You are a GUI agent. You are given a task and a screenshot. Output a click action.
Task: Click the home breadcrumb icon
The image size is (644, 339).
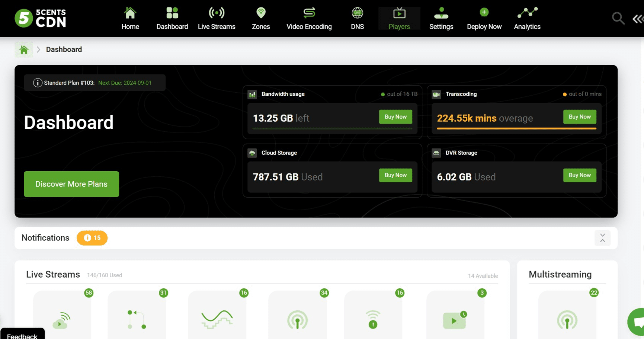coord(24,49)
